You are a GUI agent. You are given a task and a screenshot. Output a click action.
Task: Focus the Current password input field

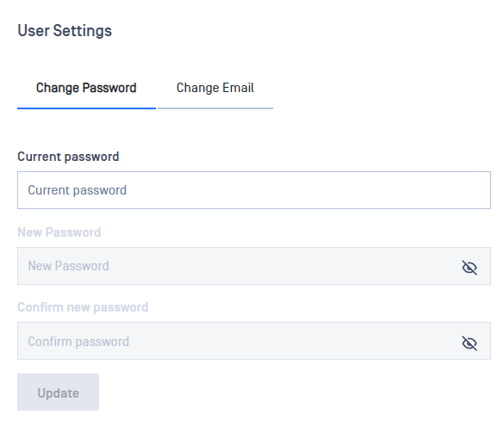(254, 190)
